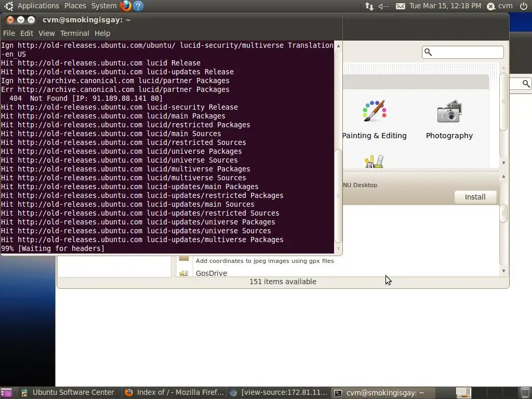Click the search icon in the background window
Screen dimensions: 532x399
(526, 84)
